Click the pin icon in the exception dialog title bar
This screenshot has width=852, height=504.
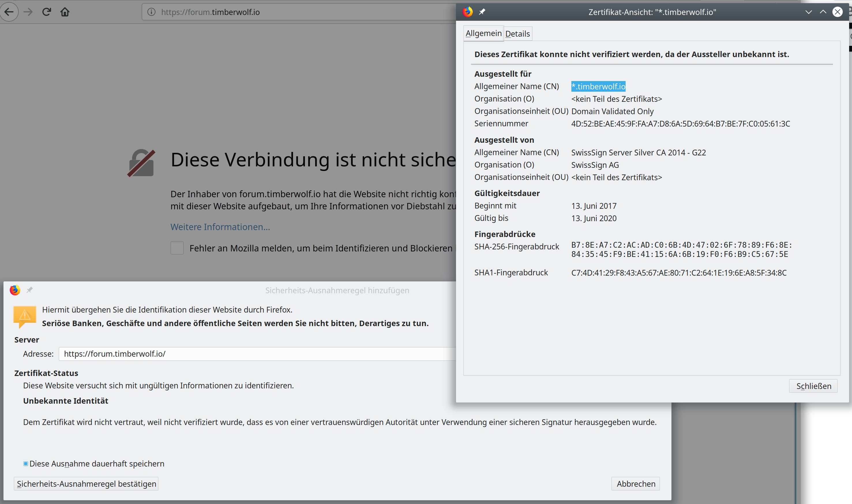29,290
